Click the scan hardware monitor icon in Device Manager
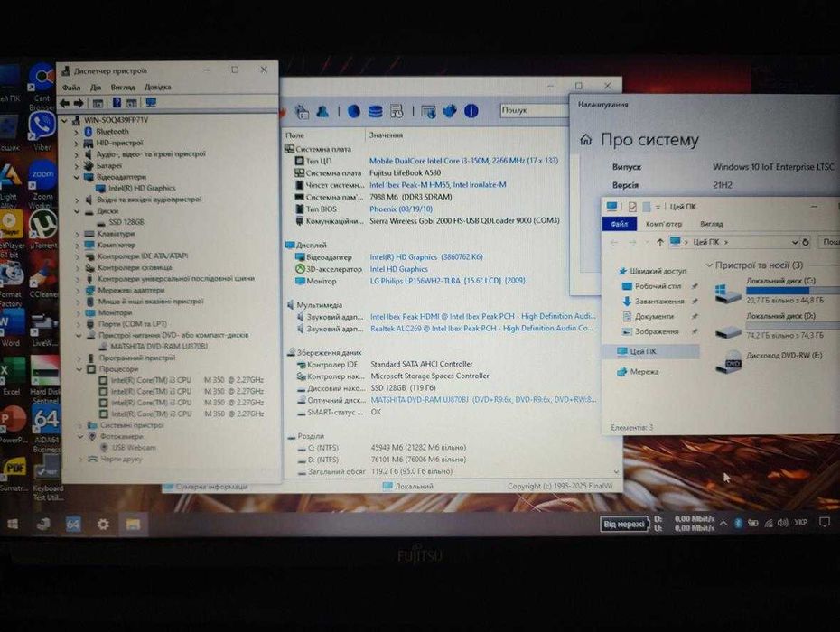 pyautogui.click(x=151, y=102)
